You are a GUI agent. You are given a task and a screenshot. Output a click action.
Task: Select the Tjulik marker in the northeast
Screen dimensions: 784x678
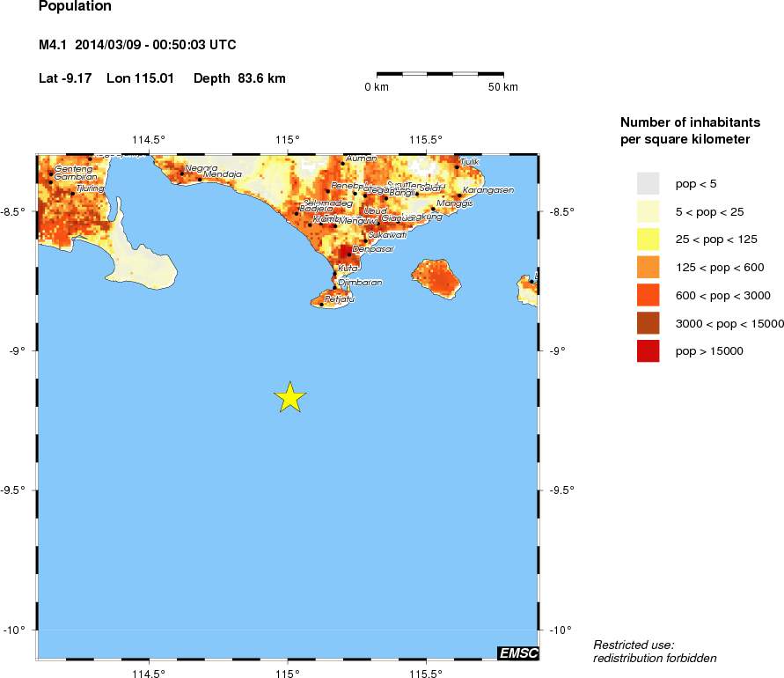[458, 166]
